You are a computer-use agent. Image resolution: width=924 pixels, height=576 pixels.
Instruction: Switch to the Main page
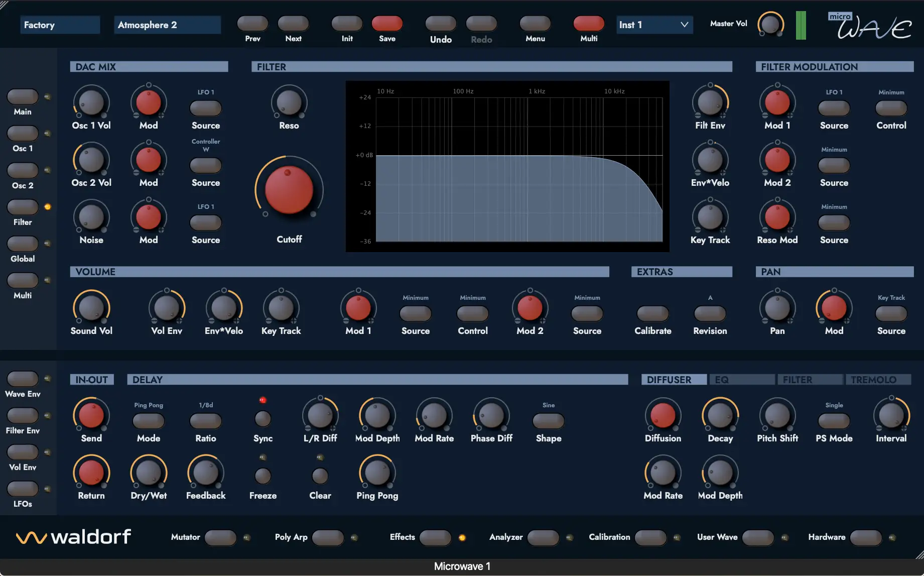tap(23, 96)
